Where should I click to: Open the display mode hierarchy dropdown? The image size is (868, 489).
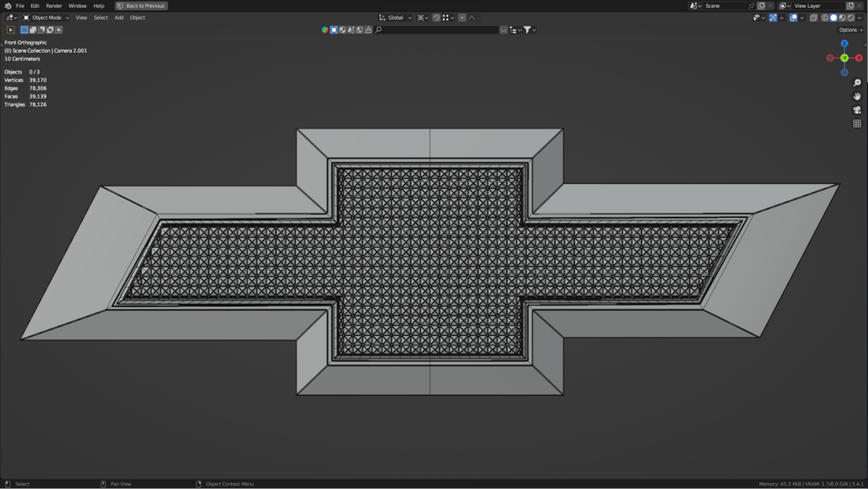tap(515, 30)
